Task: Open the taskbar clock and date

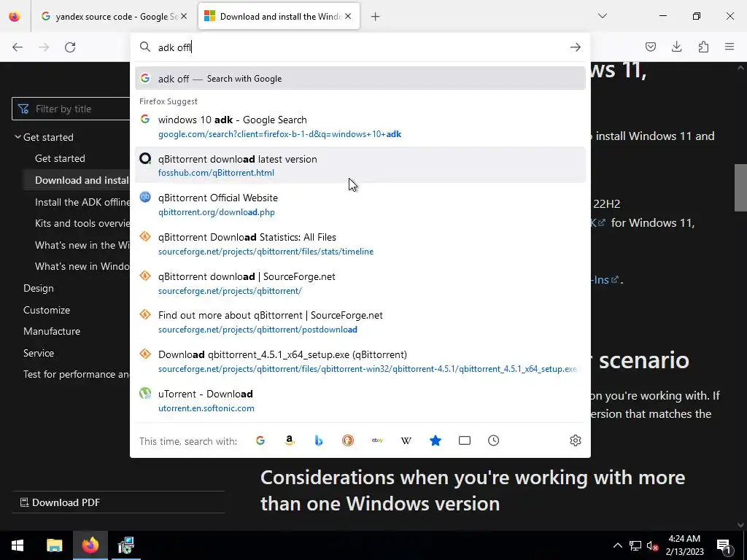Action: [684, 545]
